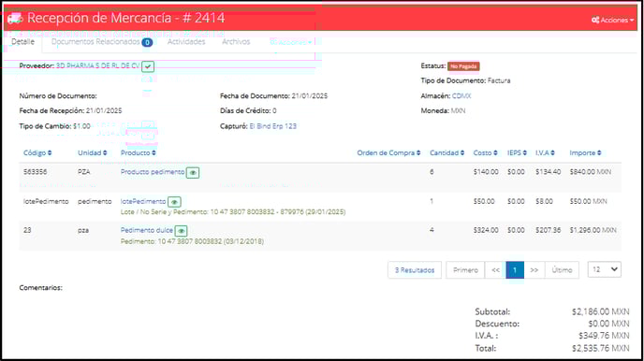This screenshot has height=361, width=644.
Task: Click Pedimento 10 47 3807 8003832 (03/12/2018) text
Action: 192,241
